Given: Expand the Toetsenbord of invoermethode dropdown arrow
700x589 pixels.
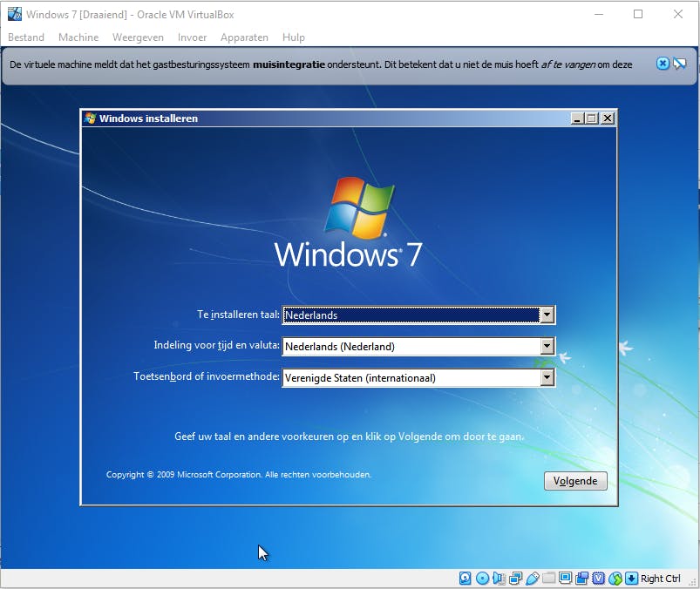Looking at the screenshot, I should click(547, 378).
